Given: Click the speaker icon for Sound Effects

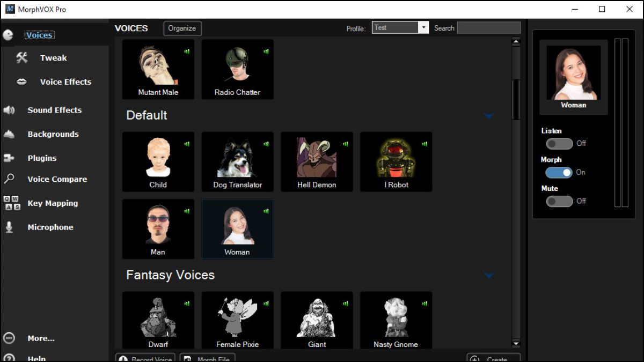Looking at the screenshot, I should pyautogui.click(x=9, y=110).
